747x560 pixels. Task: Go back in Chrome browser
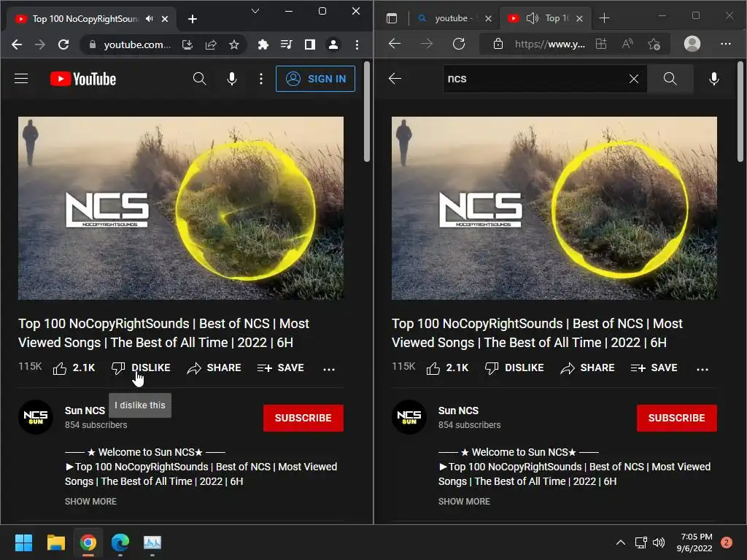coord(17,44)
